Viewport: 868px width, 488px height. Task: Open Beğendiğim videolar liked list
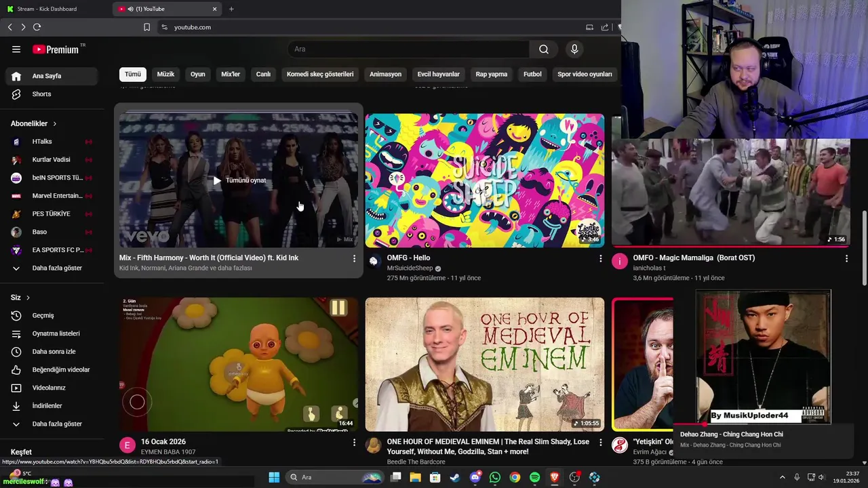(x=52, y=369)
